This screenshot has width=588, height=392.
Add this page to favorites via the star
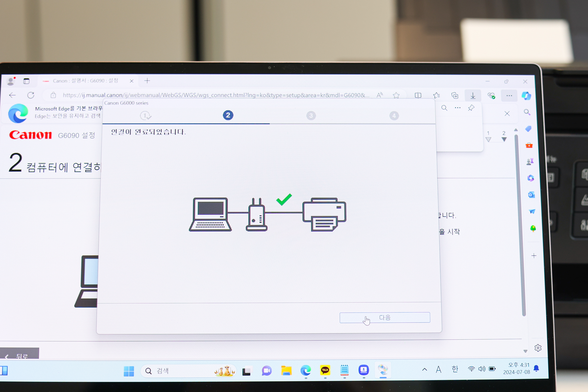pyautogui.click(x=396, y=95)
